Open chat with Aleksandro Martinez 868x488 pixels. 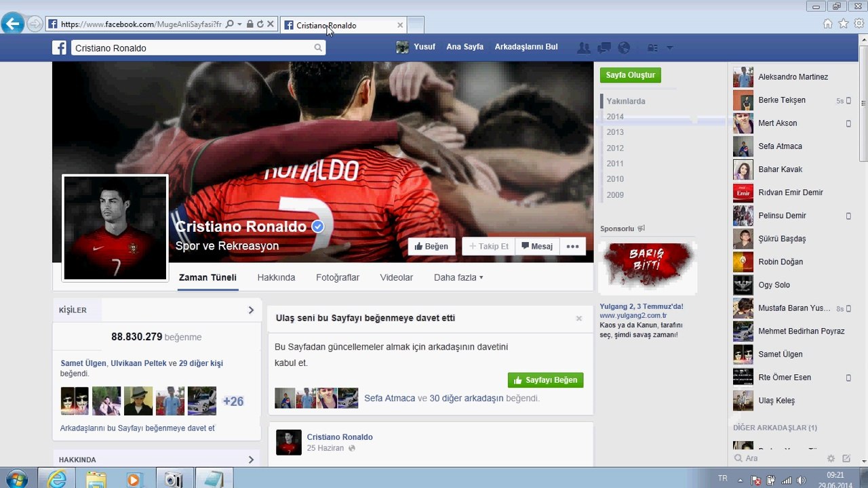(x=792, y=77)
